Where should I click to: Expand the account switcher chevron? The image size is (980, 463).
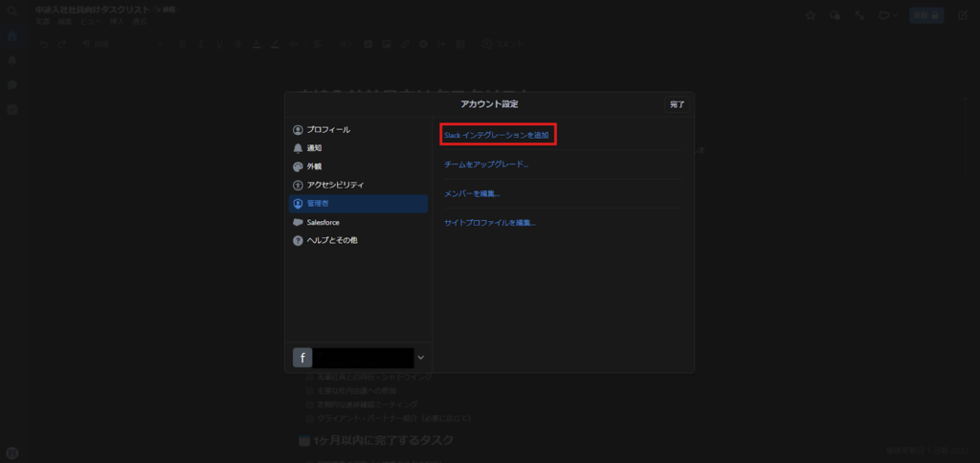tap(421, 358)
